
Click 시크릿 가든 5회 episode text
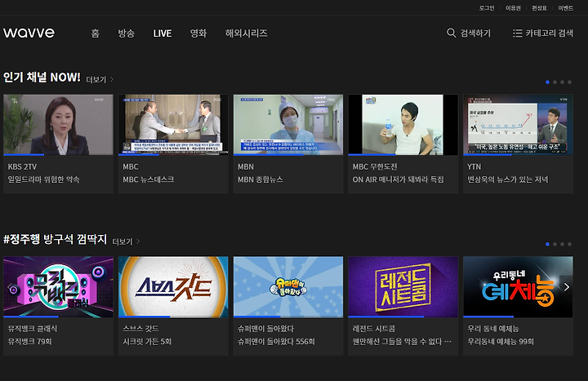click(147, 341)
